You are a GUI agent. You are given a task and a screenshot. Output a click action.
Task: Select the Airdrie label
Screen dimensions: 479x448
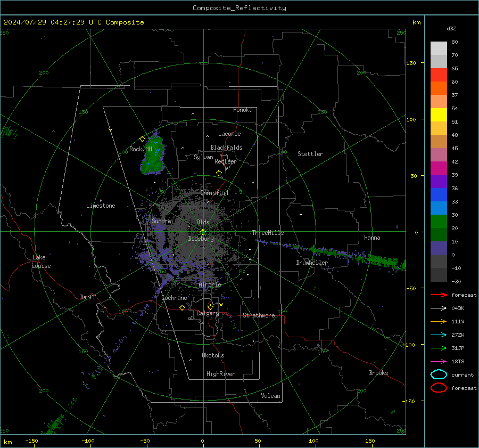210,284
